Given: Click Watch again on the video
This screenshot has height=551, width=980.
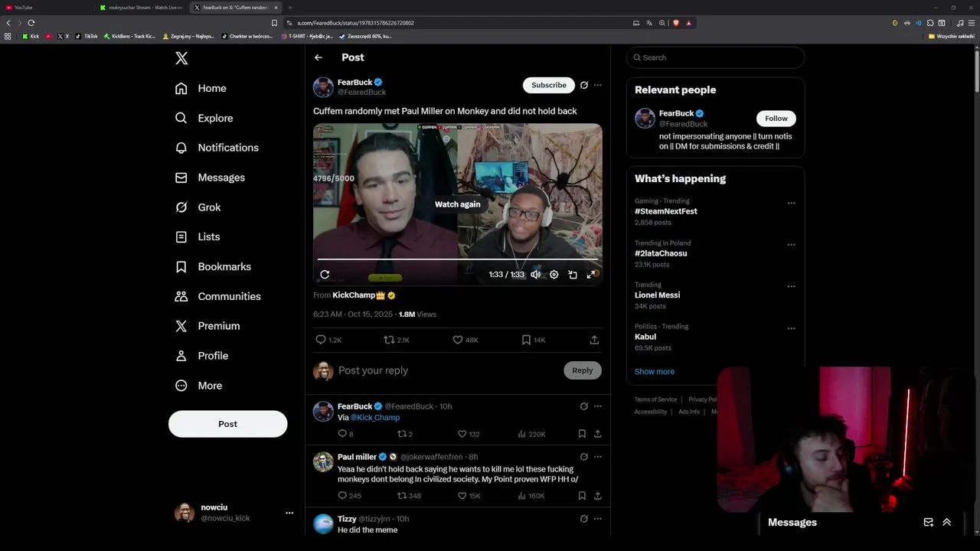Looking at the screenshot, I should (x=458, y=204).
